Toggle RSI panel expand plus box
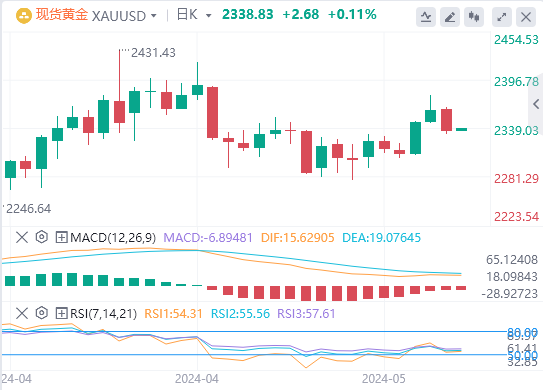 click(61, 313)
